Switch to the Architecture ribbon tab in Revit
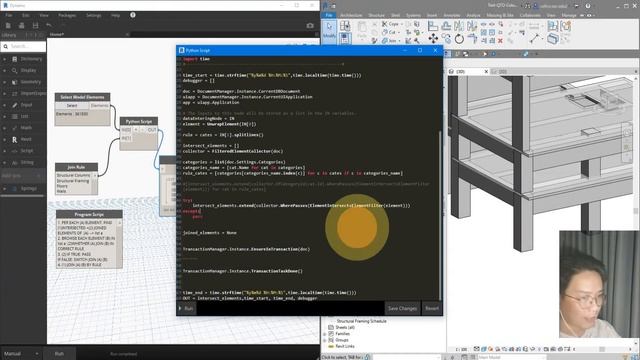The image size is (640, 360). point(351,15)
